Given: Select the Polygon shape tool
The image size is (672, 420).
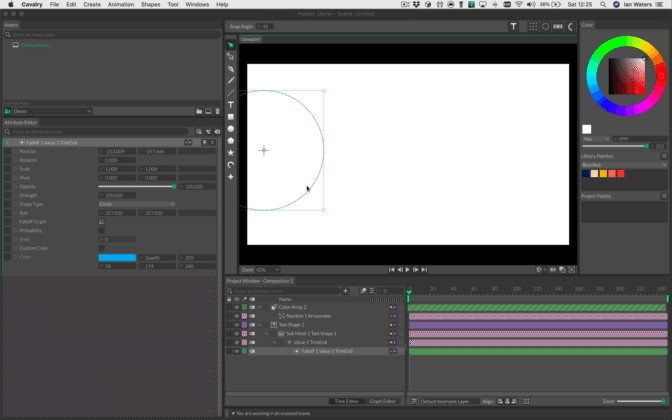Looking at the screenshot, I should (231, 140).
